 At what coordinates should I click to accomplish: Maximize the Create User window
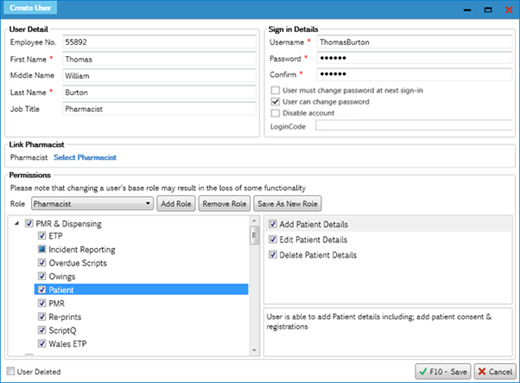[x=488, y=10]
